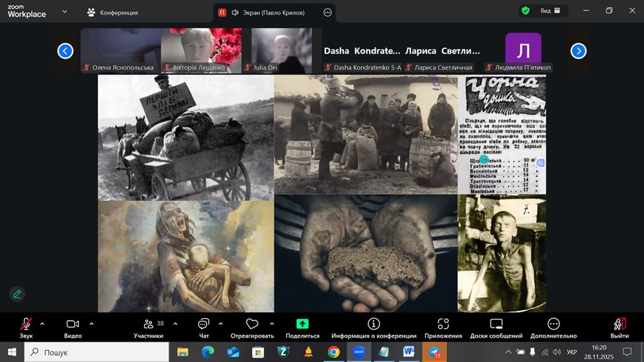Image resolution: width=644 pixels, height=362 pixels.
Task: Open the Участники participants panel
Action: [x=149, y=324]
